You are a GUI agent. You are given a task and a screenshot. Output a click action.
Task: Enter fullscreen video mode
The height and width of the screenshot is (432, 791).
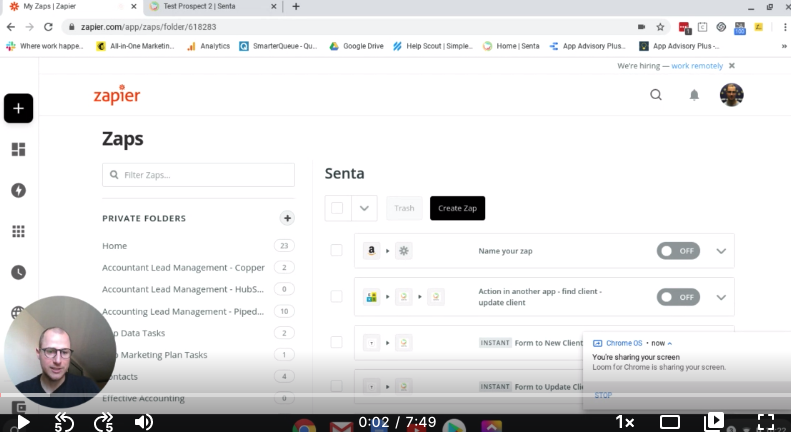click(x=766, y=422)
